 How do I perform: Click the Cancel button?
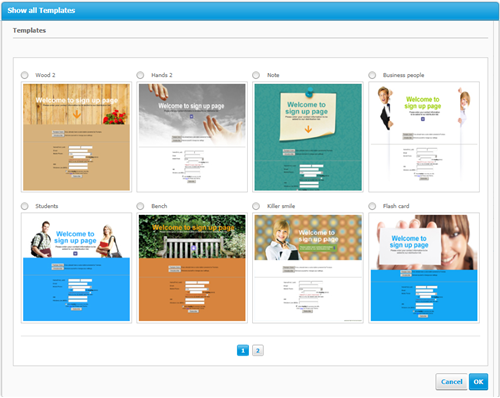point(451,382)
